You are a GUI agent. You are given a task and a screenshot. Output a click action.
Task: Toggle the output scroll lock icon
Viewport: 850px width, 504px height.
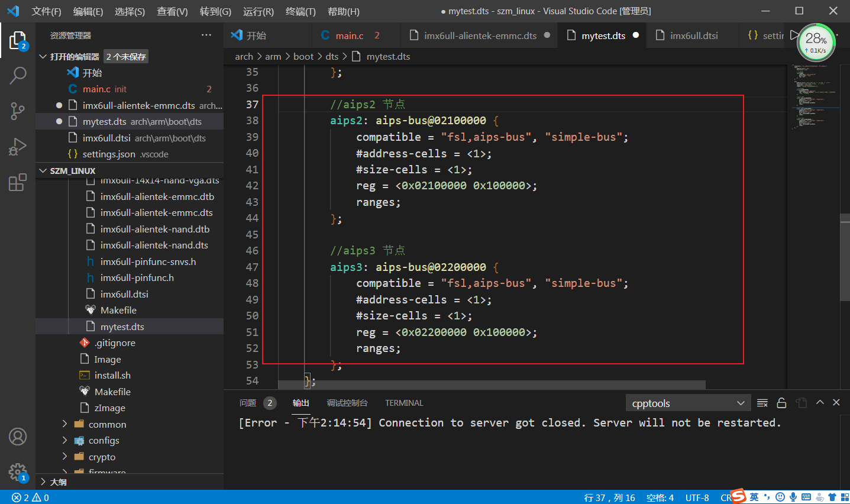pyautogui.click(x=781, y=403)
